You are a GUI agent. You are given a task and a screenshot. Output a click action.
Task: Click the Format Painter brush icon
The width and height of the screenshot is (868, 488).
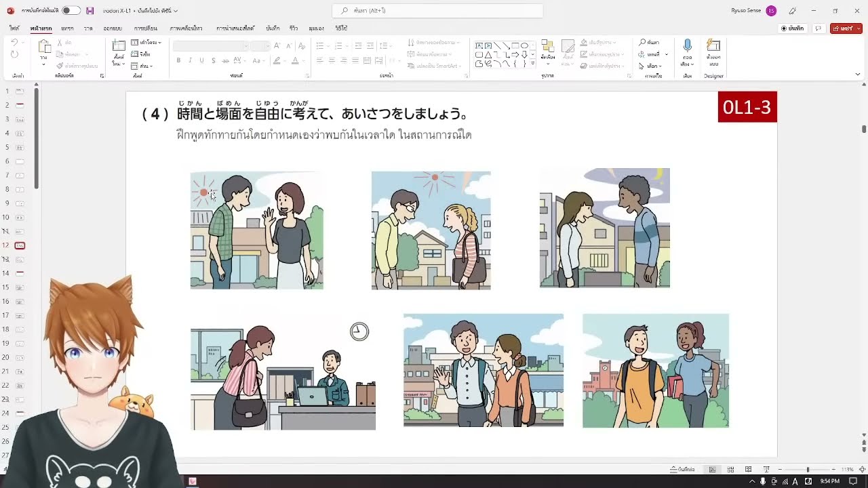[x=60, y=66]
